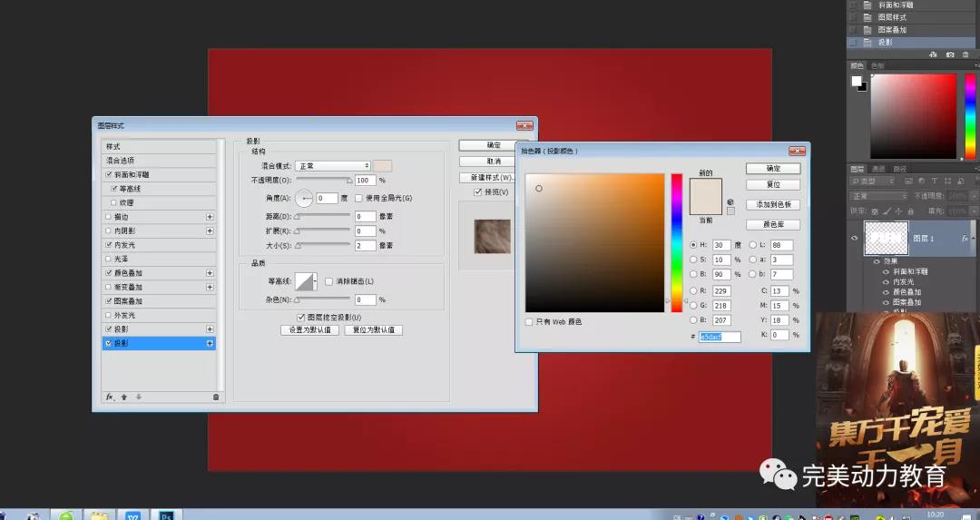This screenshot has width=980, height=520.
Task: Open the 等高线 contour picker dropdown
Action: 315,281
